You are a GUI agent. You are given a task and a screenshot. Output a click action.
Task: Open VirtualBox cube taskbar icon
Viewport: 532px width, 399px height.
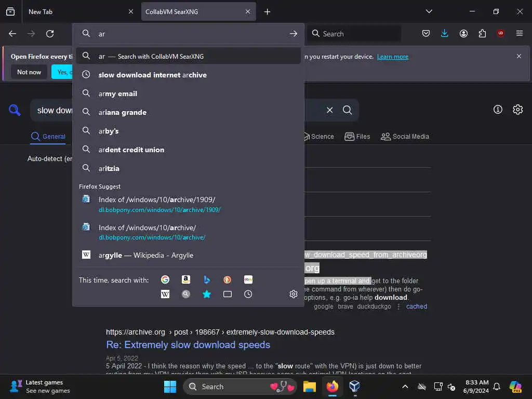click(x=354, y=387)
